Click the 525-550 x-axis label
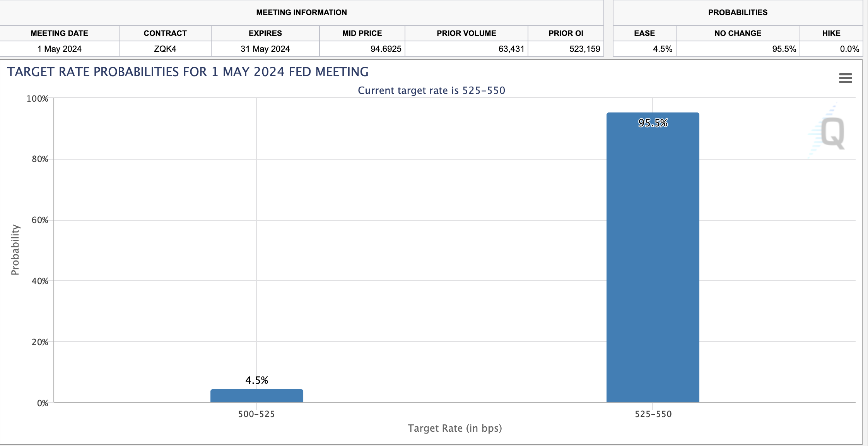This screenshot has height=446, width=868. point(653,414)
